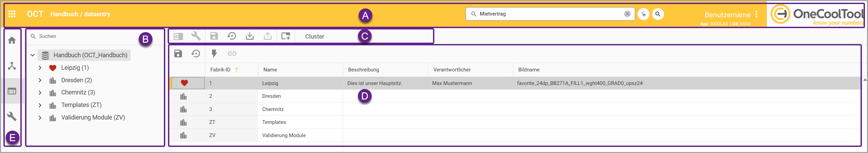Open the Benutzername three-dots menu
This screenshot has height=153, width=868.
click(756, 15)
